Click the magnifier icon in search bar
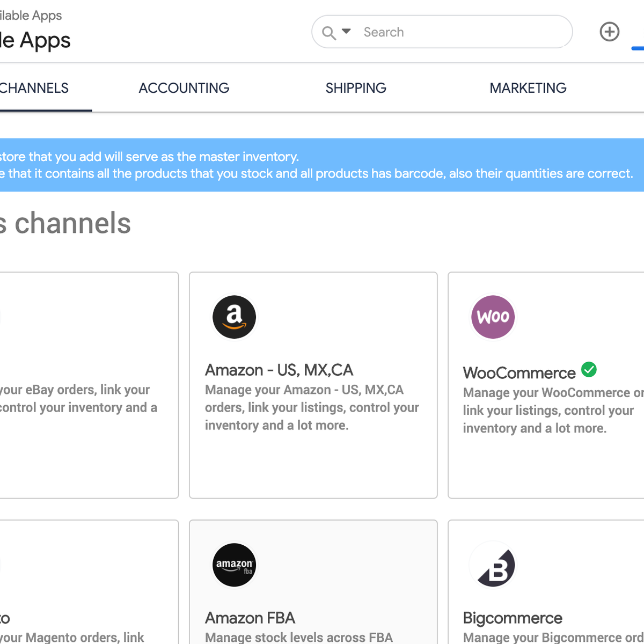Viewport: 644px width, 644px height. tap(328, 33)
